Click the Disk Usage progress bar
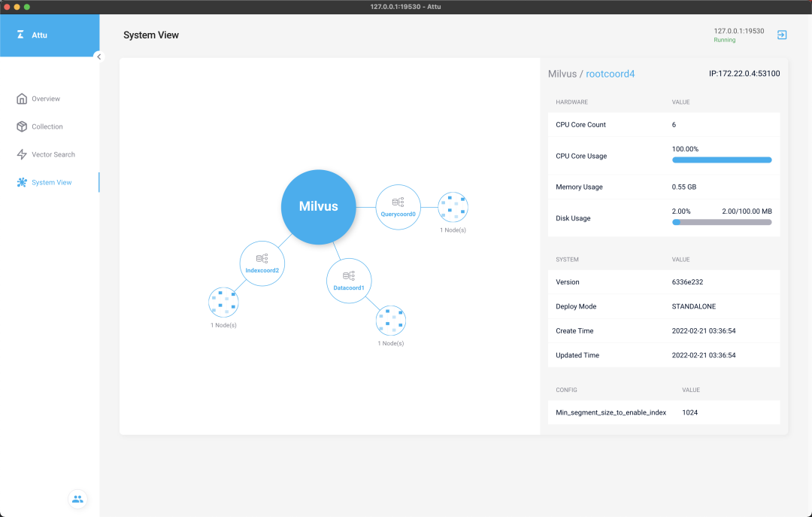Screen dimensions: 812x517 (x=722, y=223)
